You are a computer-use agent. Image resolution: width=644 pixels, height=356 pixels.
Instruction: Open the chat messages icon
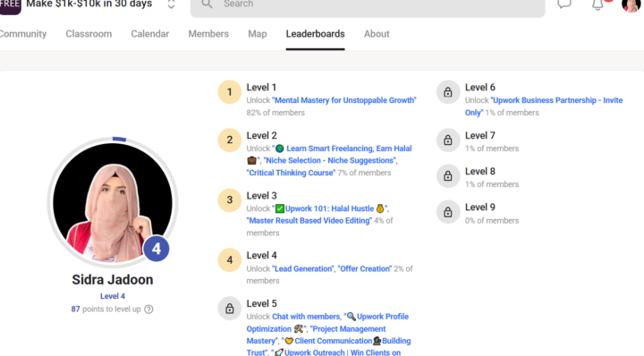(x=564, y=4)
